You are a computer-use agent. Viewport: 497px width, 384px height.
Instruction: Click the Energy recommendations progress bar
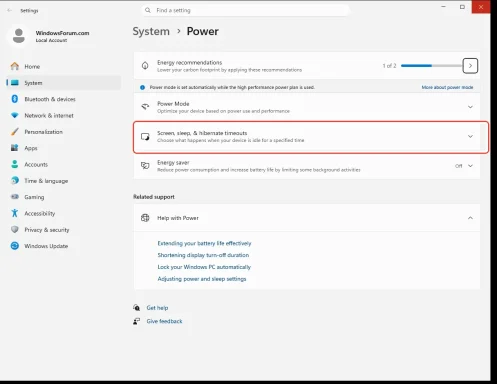point(431,66)
